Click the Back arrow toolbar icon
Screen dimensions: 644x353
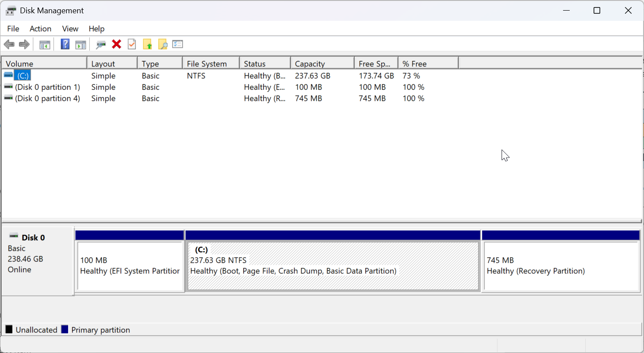pyautogui.click(x=9, y=44)
